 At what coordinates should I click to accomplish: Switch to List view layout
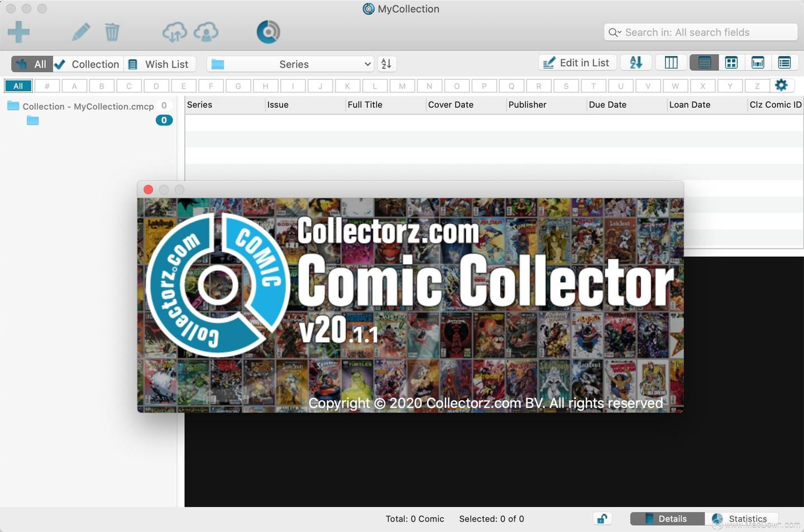tap(704, 63)
